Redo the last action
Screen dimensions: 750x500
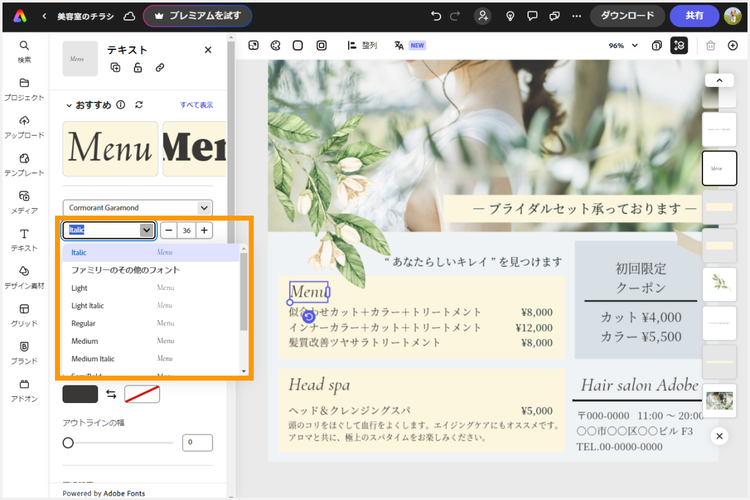(455, 16)
